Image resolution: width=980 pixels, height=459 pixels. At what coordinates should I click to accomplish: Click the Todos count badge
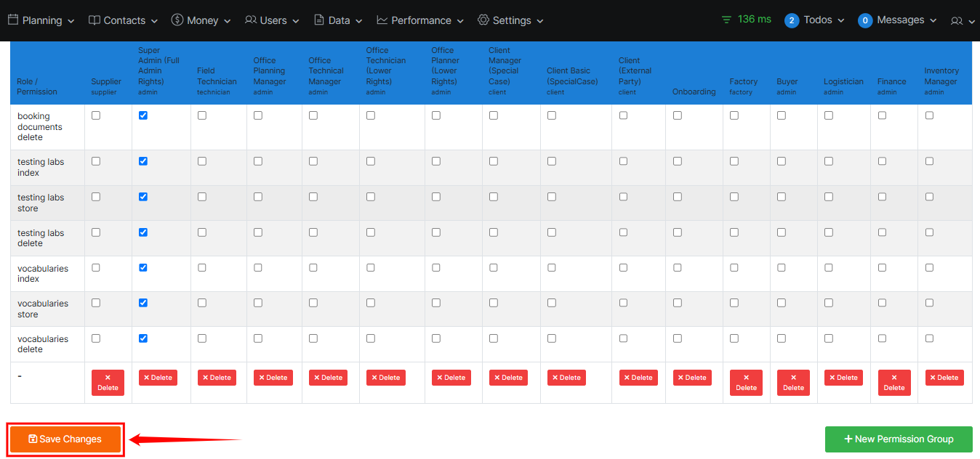(x=792, y=20)
